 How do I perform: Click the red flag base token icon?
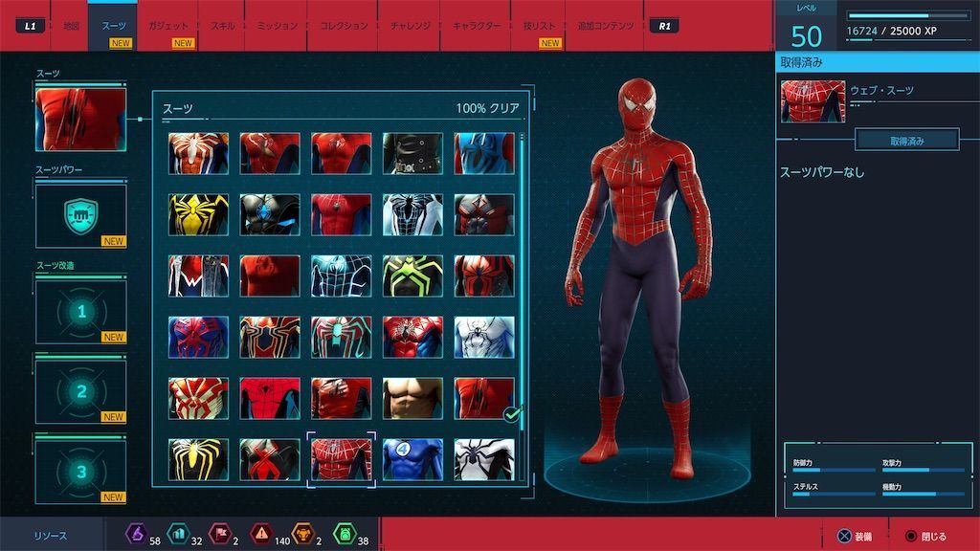(x=220, y=534)
